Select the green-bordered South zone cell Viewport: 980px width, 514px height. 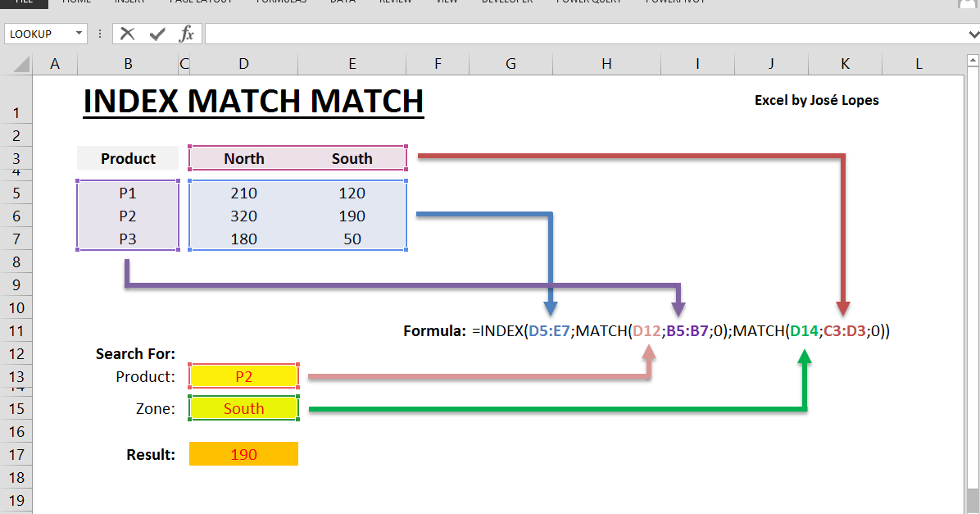243,407
